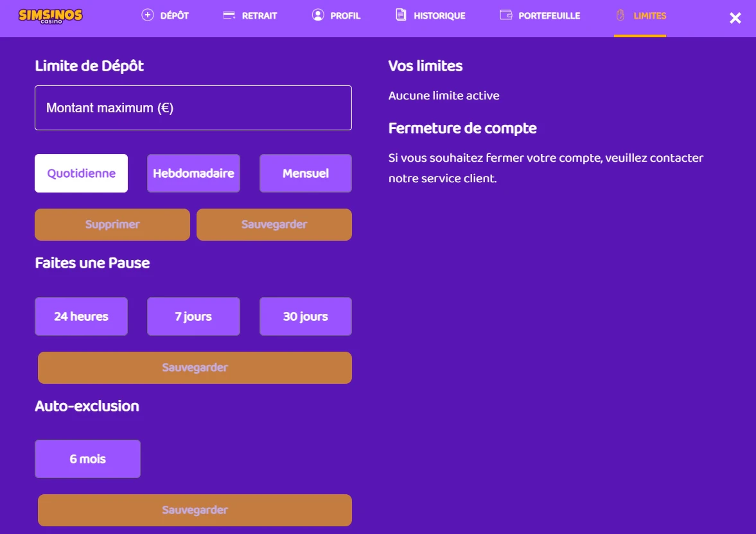Pick the Mensuel deposit period
Screen dimensions: 756x534
pos(306,173)
